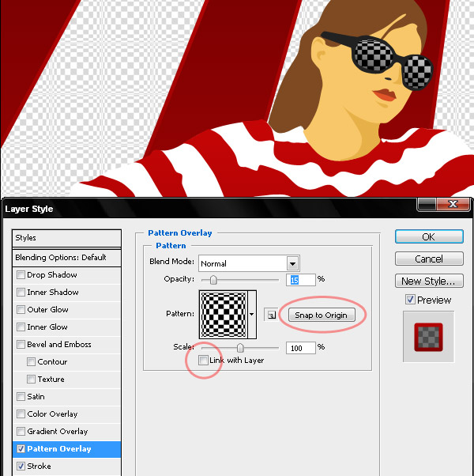Click the OK button
474x476 pixels.
tap(429, 236)
